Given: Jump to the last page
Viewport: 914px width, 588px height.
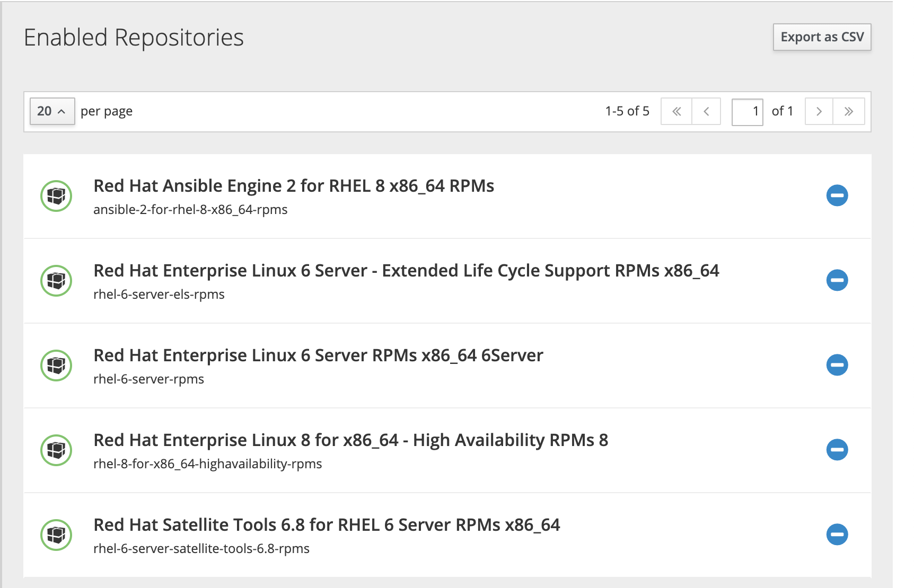Looking at the screenshot, I should tap(848, 111).
